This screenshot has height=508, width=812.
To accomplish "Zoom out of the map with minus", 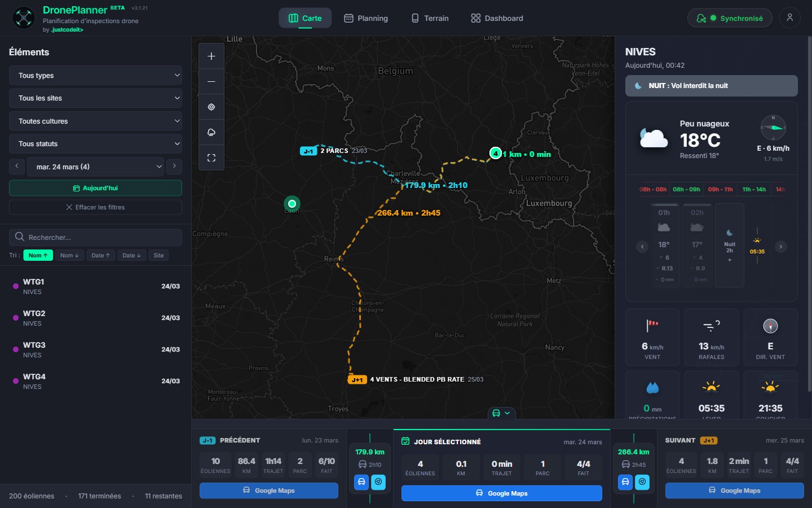I will click(x=211, y=82).
